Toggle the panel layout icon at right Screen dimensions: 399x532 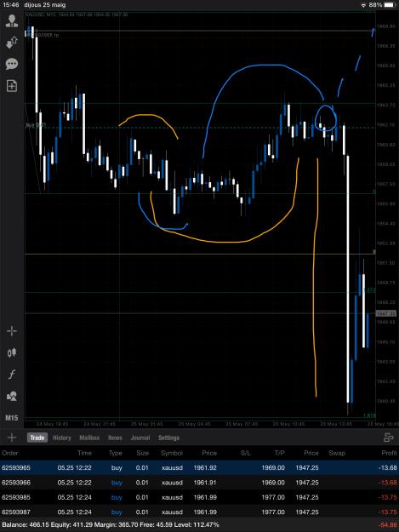[x=389, y=438]
